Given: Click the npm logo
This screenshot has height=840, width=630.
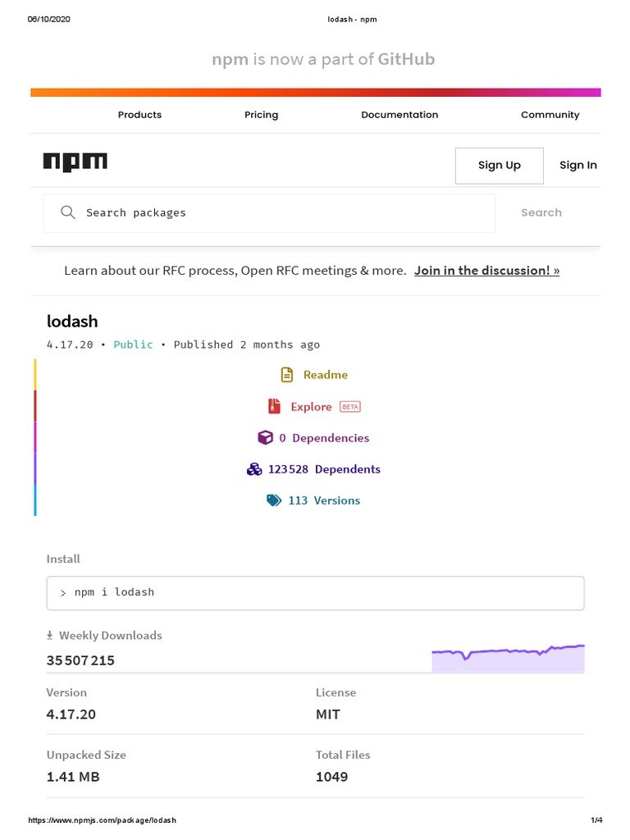Looking at the screenshot, I should click(75, 162).
